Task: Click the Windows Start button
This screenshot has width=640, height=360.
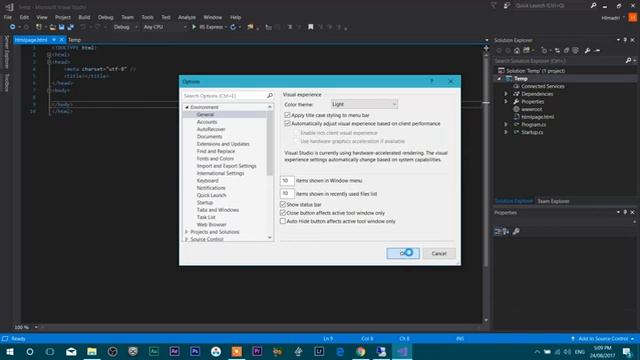Action: tap(10, 351)
